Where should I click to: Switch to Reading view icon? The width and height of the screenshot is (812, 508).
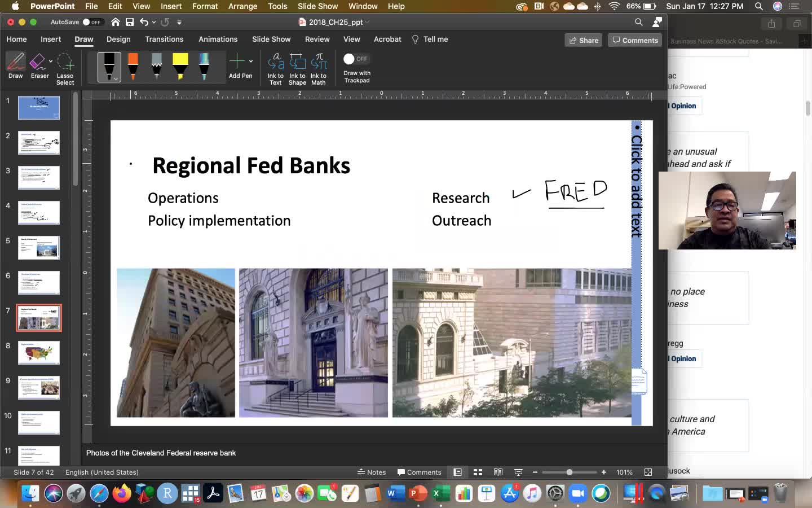498,472
